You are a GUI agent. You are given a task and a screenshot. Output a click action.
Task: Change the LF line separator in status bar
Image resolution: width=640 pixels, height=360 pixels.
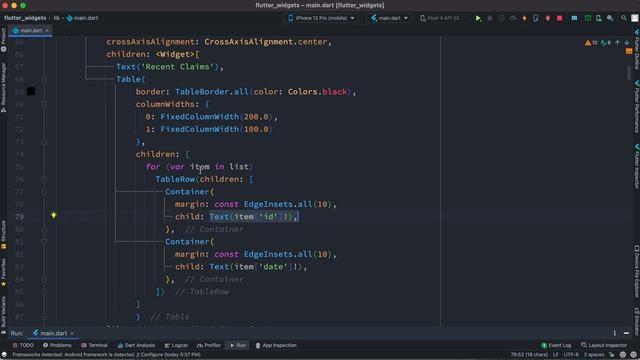point(556,355)
